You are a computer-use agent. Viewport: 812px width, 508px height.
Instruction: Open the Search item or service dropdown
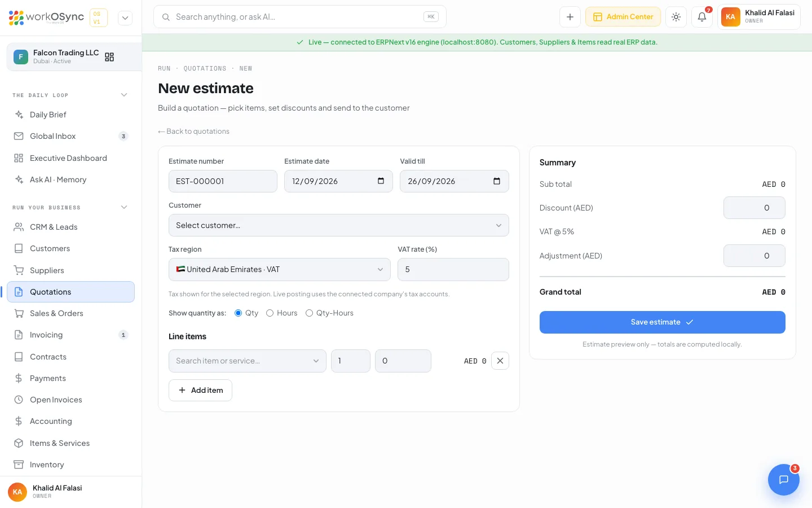(x=248, y=361)
